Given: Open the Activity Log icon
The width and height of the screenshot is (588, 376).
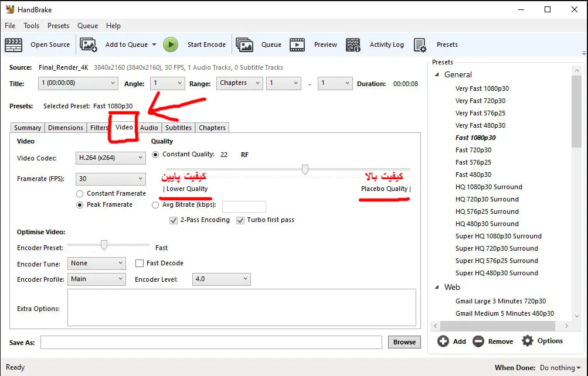Looking at the screenshot, I should coord(353,45).
